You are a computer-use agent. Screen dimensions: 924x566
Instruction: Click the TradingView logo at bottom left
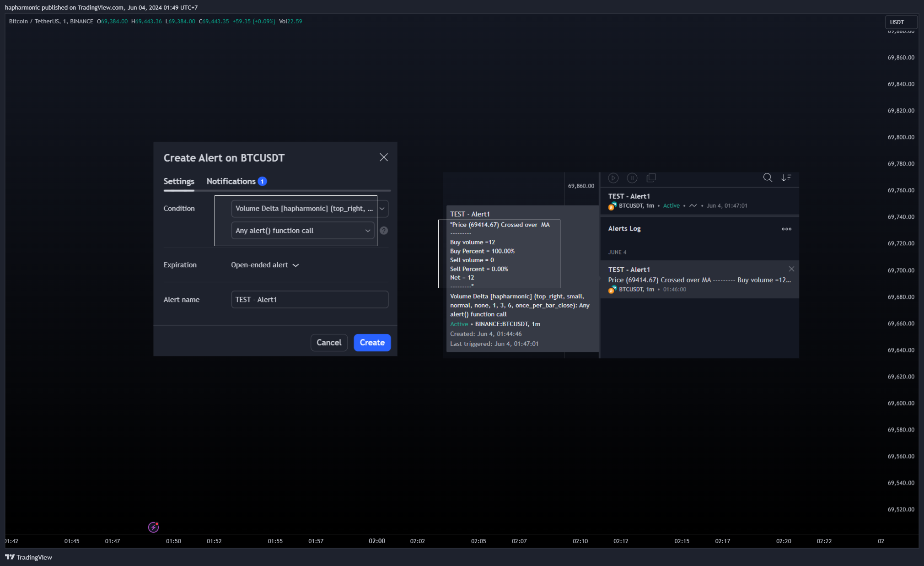[x=28, y=557]
